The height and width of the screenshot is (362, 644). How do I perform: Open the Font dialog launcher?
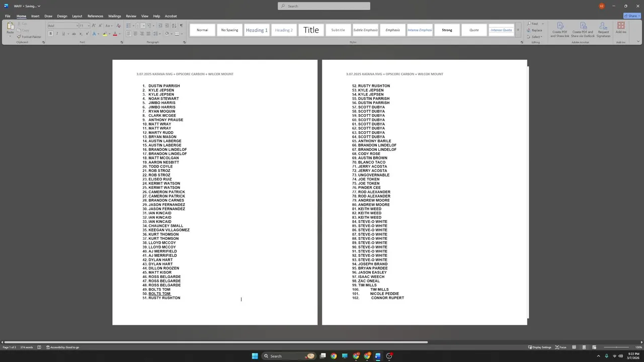(x=121, y=42)
